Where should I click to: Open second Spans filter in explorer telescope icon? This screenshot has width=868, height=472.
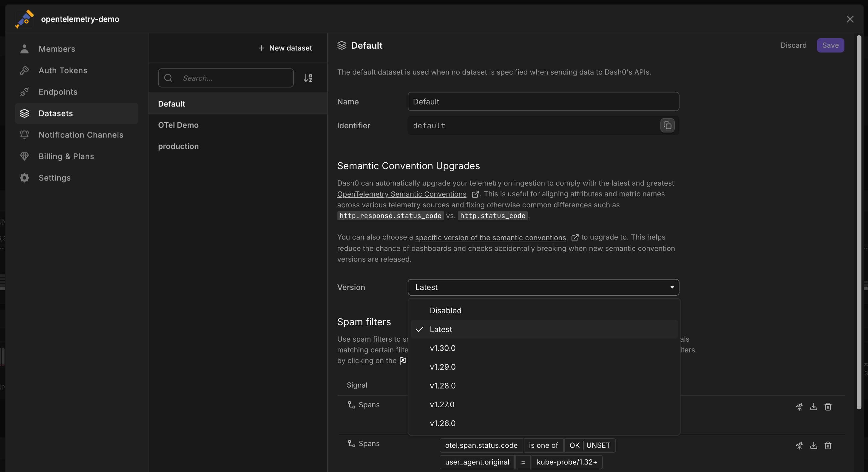799,446
